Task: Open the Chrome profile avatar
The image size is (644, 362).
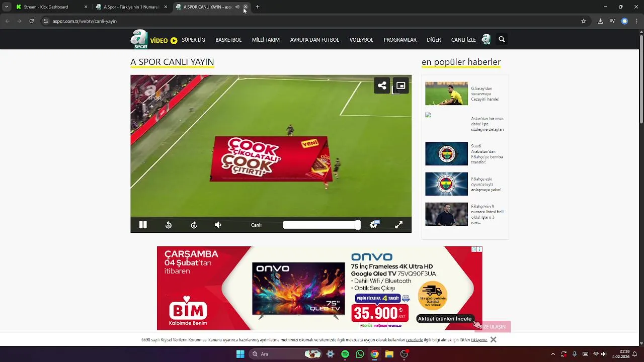Action: tap(624, 21)
